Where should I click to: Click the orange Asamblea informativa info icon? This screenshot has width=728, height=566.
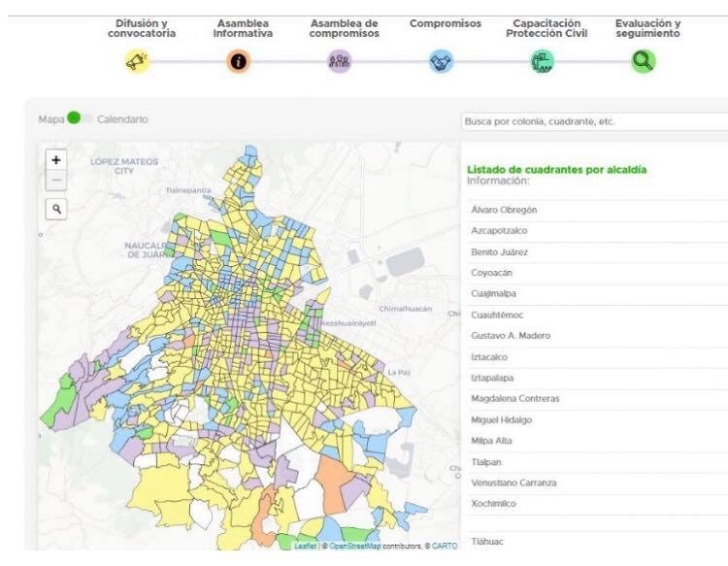tap(238, 61)
